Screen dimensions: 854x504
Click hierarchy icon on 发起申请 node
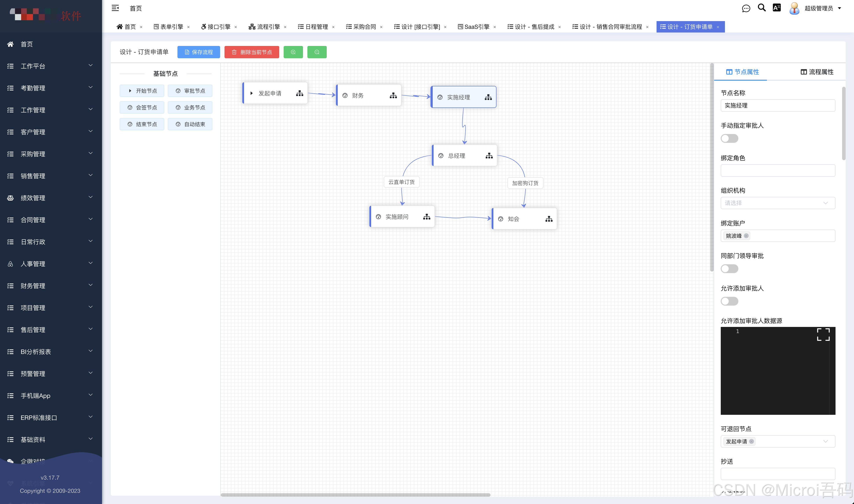[x=299, y=93]
